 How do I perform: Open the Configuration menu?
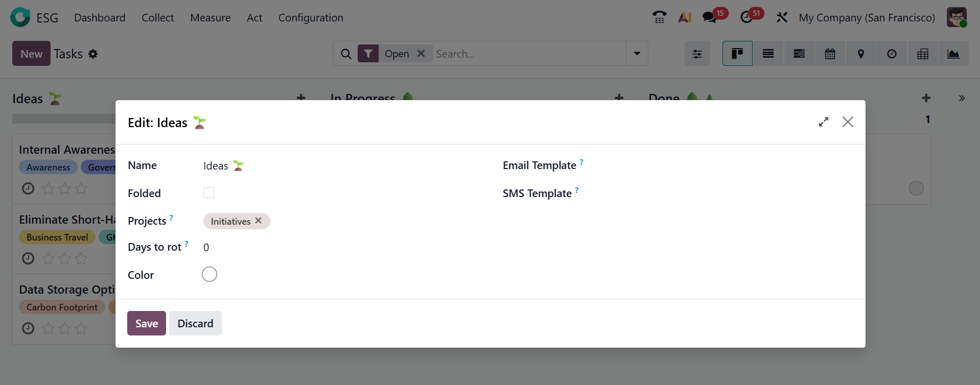311,18
